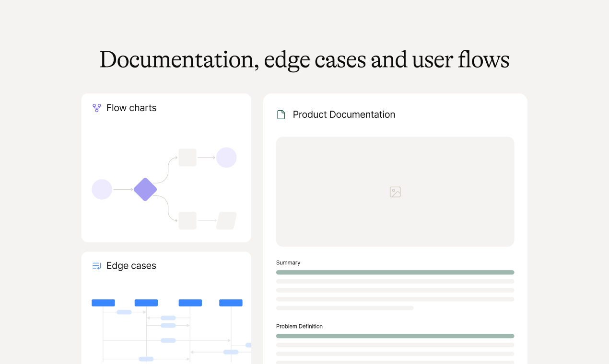Click the gray image preview area
The image size is (609, 364).
click(x=395, y=163)
